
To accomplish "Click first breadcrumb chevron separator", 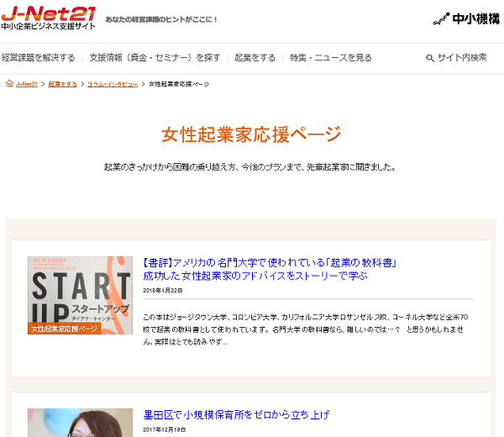I will tap(43, 84).
